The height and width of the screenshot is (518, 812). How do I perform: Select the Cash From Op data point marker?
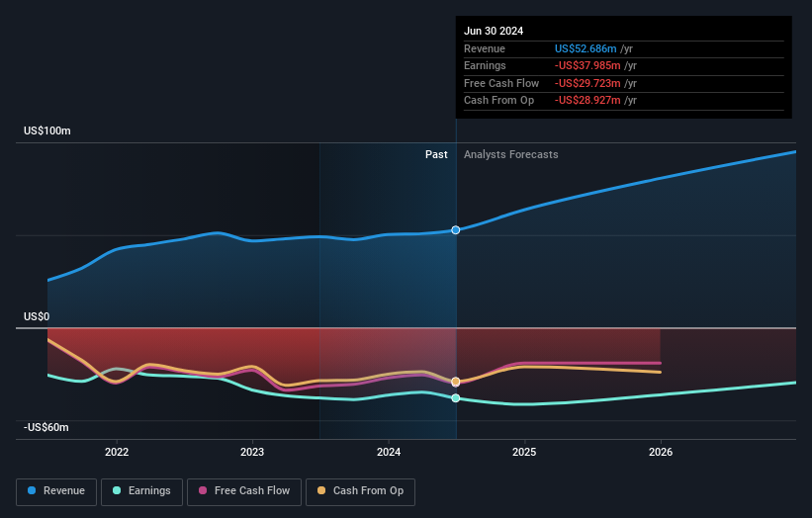tap(456, 382)
